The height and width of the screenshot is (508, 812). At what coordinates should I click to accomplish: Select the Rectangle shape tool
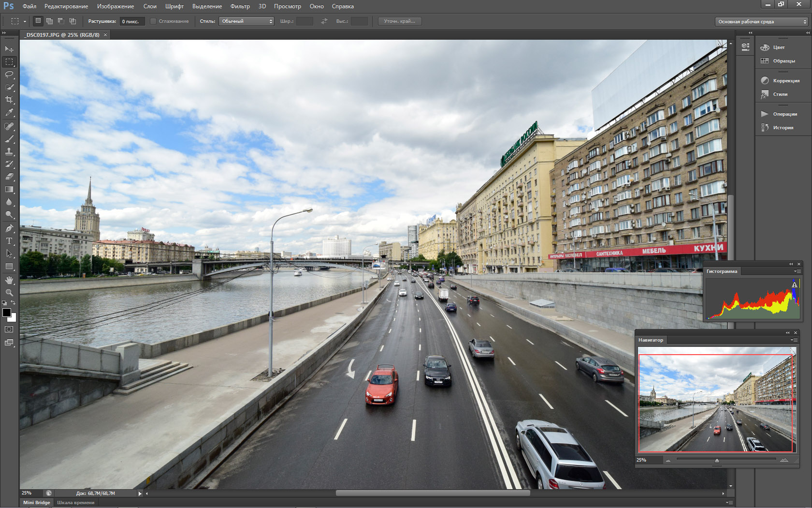9,266
